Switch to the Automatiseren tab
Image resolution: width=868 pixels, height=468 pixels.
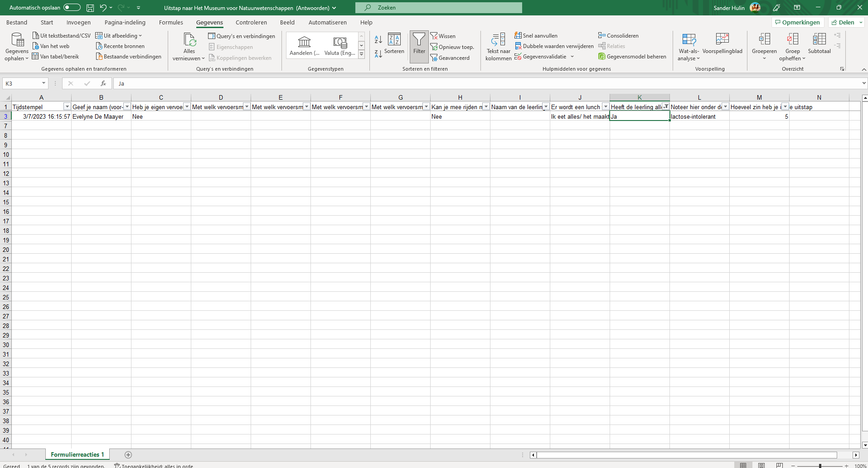tap(327, 22)
